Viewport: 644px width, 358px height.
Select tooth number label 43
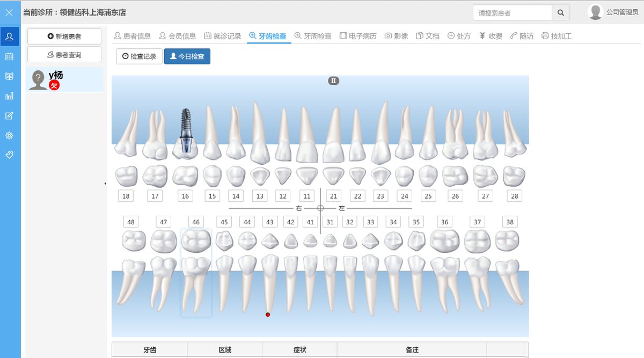[x=269, y=222]
